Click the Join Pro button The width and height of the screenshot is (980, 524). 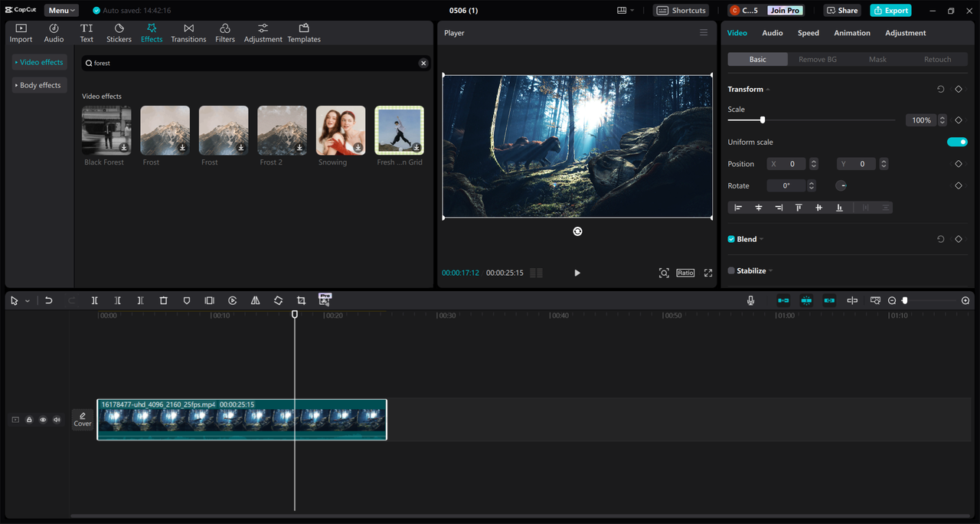click(x=785, y=11)
